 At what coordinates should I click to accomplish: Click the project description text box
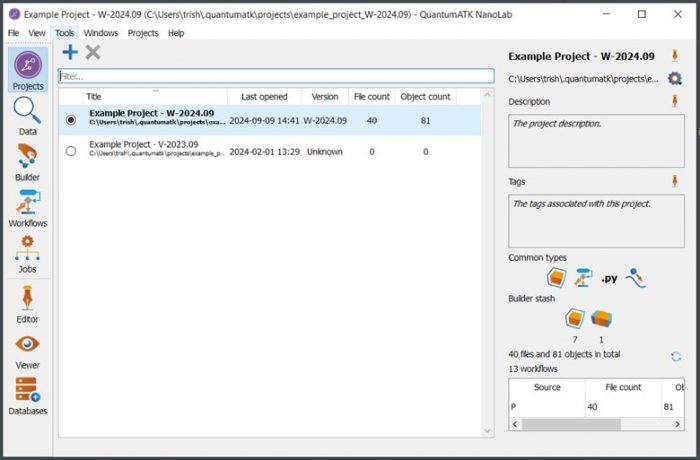596,141
